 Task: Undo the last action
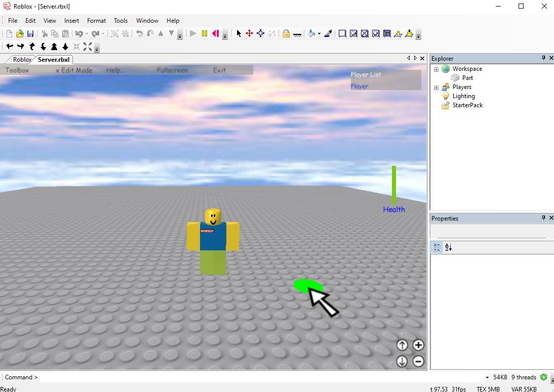(x=79, y=33)
